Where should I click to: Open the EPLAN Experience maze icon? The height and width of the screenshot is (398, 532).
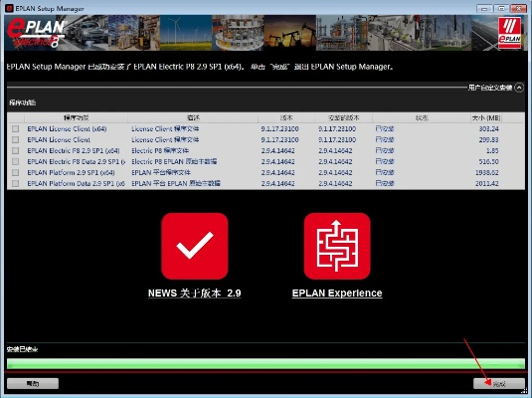(x=337, y=246)
